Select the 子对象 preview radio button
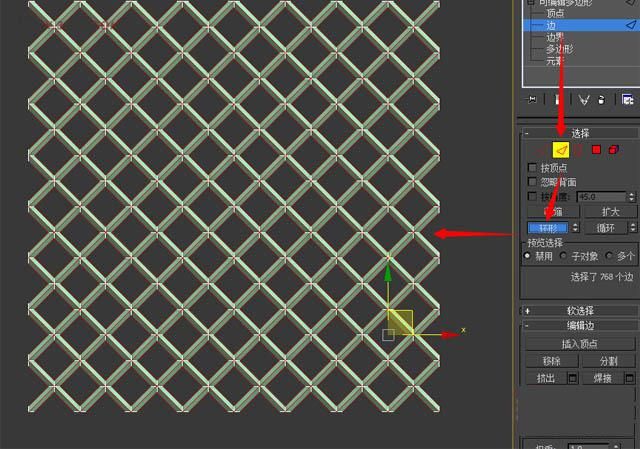640x449 pixels. point(563,256)
